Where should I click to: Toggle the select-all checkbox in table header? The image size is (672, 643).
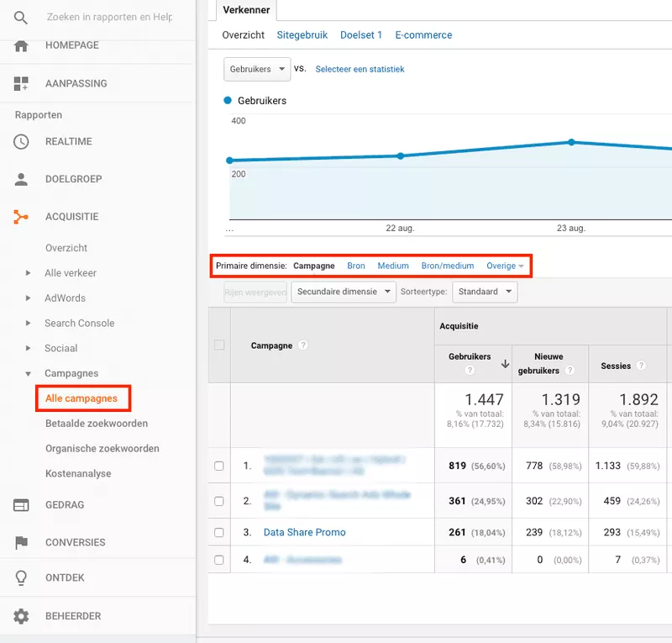(219, 345)
